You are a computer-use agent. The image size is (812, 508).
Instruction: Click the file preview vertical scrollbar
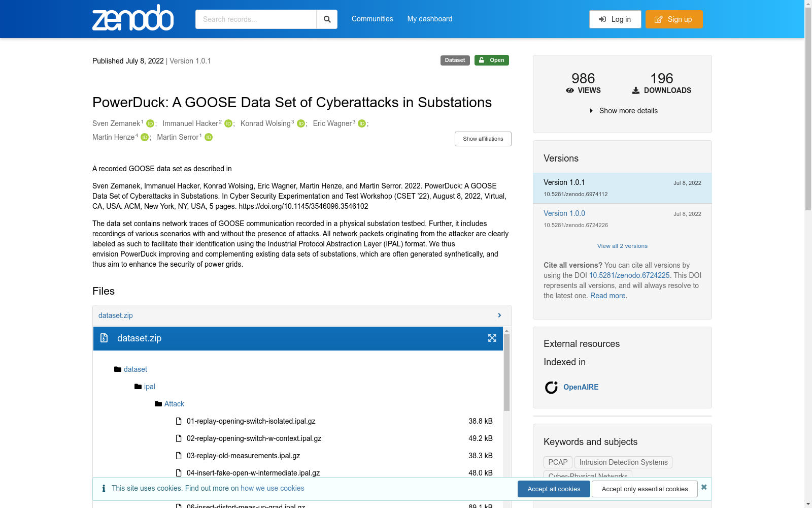pyautogui.click(x=506, y=372)
